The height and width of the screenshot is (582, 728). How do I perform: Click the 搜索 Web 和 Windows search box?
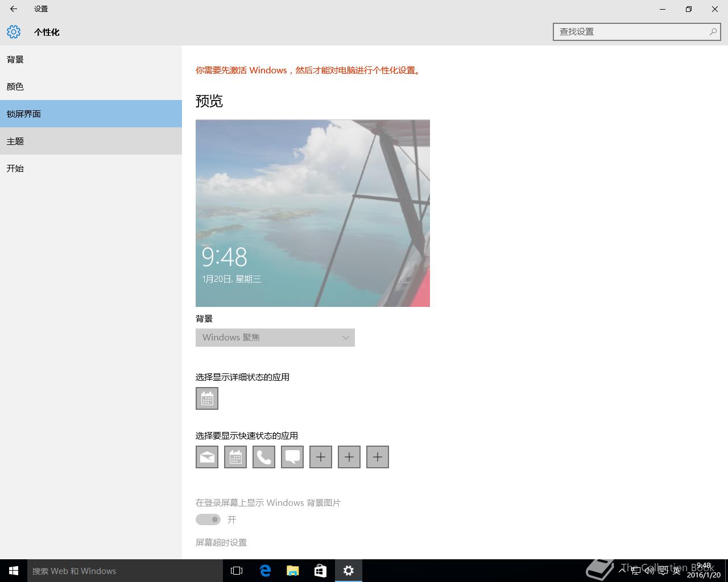click(125, 571)
